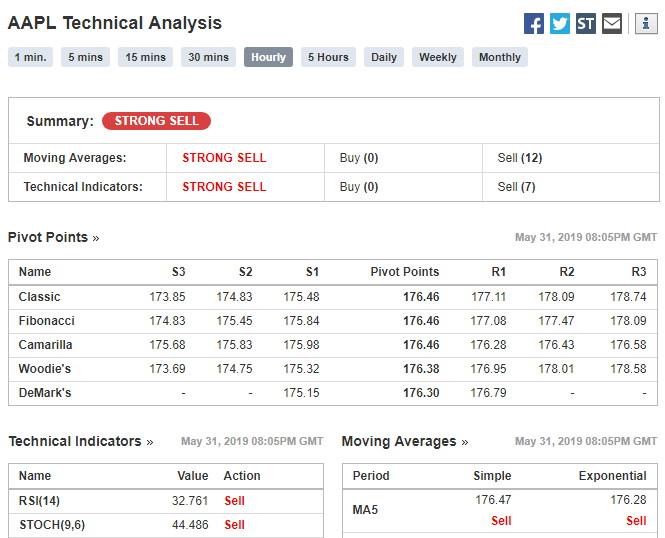
Task: Click the R2 column header
Action: (567, 272)
